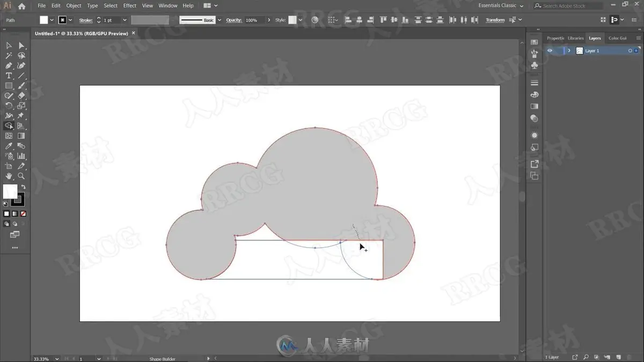
Task: Select the Column Graph tool
Action: point(21,156)
